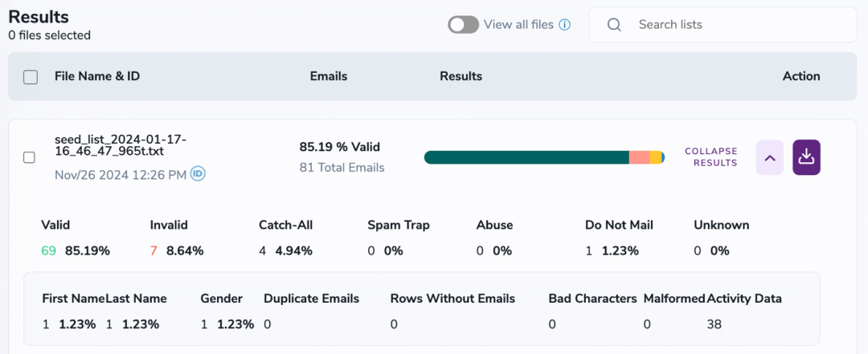Check the select-all box in table header
The height and width of the screenshot is (354, 868).
pyautogui.click(x=31, y=77)
